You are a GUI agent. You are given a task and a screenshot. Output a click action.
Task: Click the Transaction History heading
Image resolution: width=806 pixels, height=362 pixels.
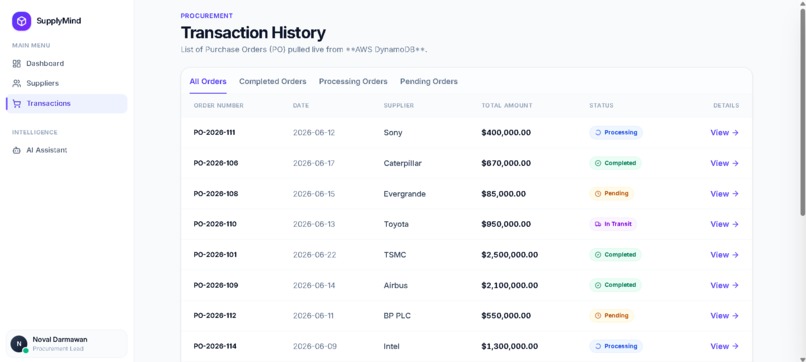[x=253, y=33]
